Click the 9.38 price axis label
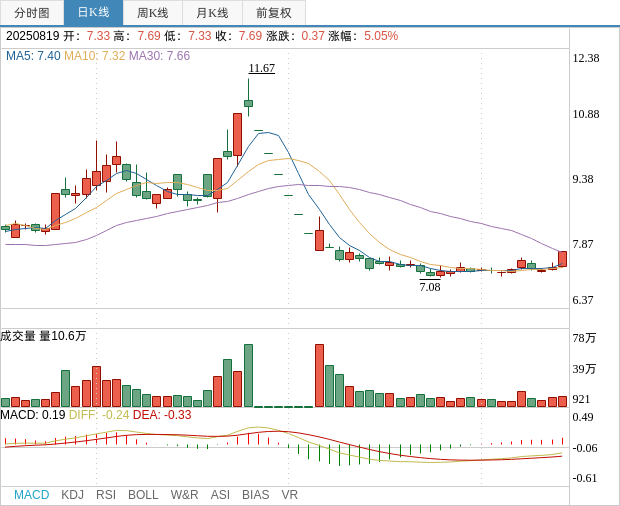 pos(583,179)
